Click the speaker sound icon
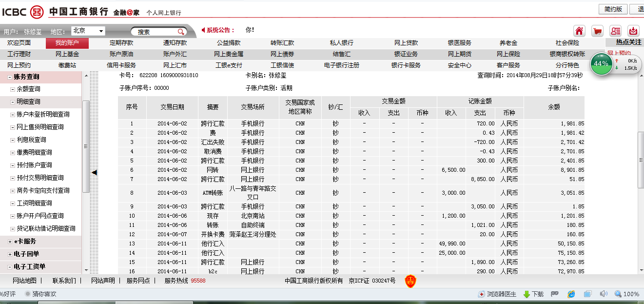Viewport: 644px width, 304px height. click(604, 294)
